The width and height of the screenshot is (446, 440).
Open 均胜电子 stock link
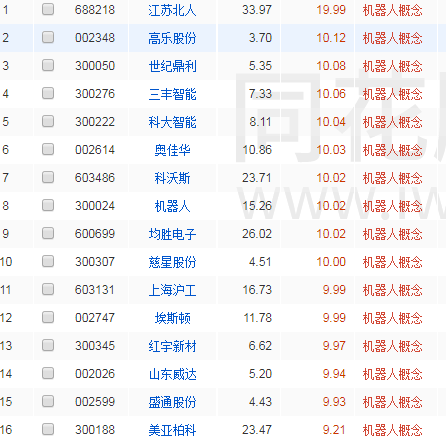point(172,234)
